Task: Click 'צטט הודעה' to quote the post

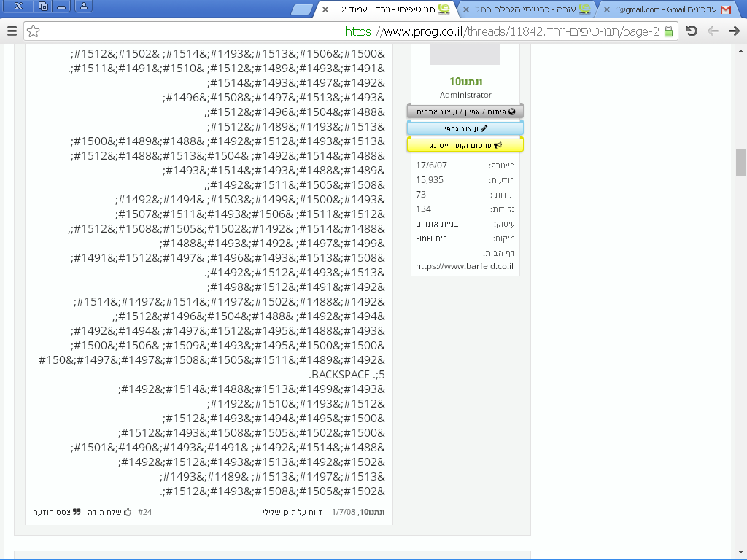Action: pyautogui.click(x=57, y=513)
